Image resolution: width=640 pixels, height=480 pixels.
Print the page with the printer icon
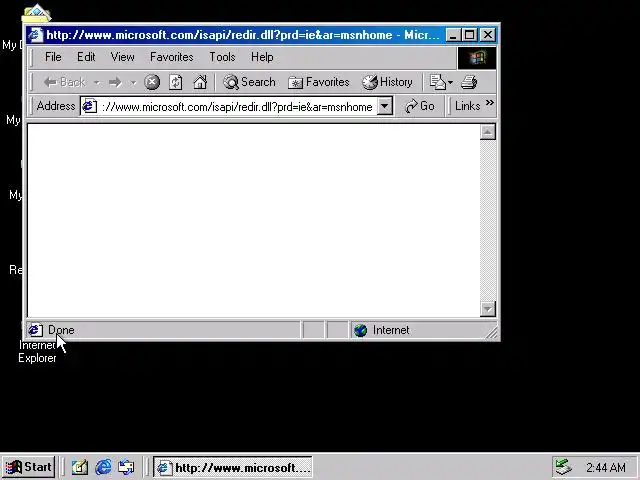point(469,82)
